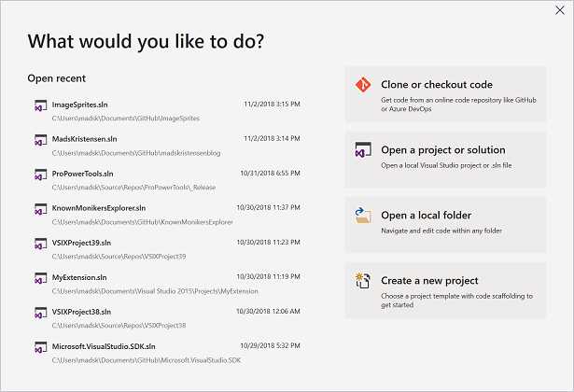Click the ImageSprites path under GitHub folder

click(x=126, y=119)
